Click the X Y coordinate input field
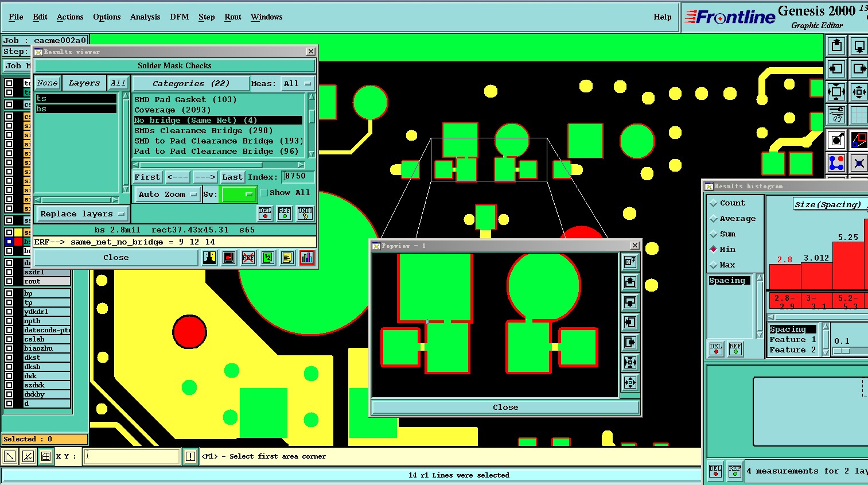 pyautogui.click(x=132, y=456)
